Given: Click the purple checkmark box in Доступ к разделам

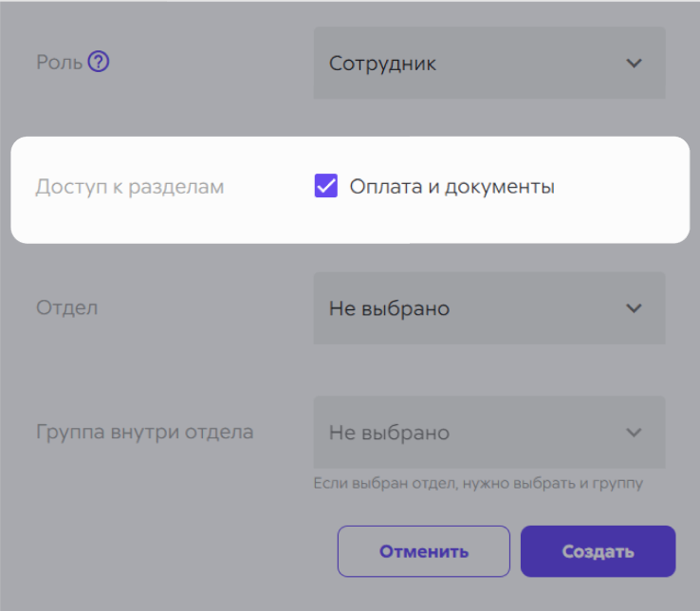Looking at the screenshot, I should pyautogui.click(x=326, y=186).
